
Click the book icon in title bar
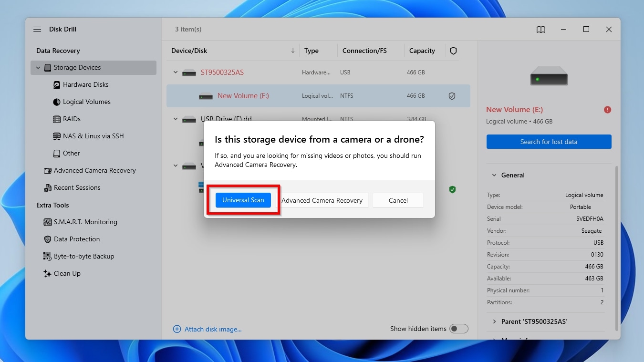point(540,29)
